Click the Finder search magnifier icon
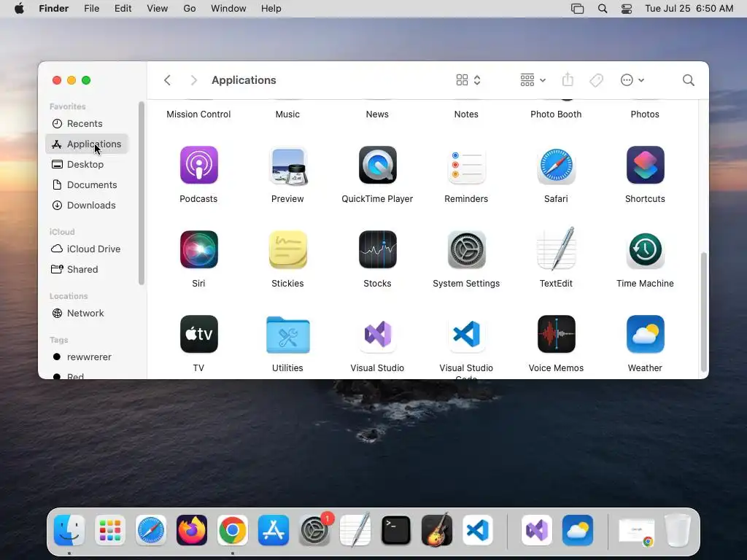The width and height of the screenshot is (747, 560). 689,80
